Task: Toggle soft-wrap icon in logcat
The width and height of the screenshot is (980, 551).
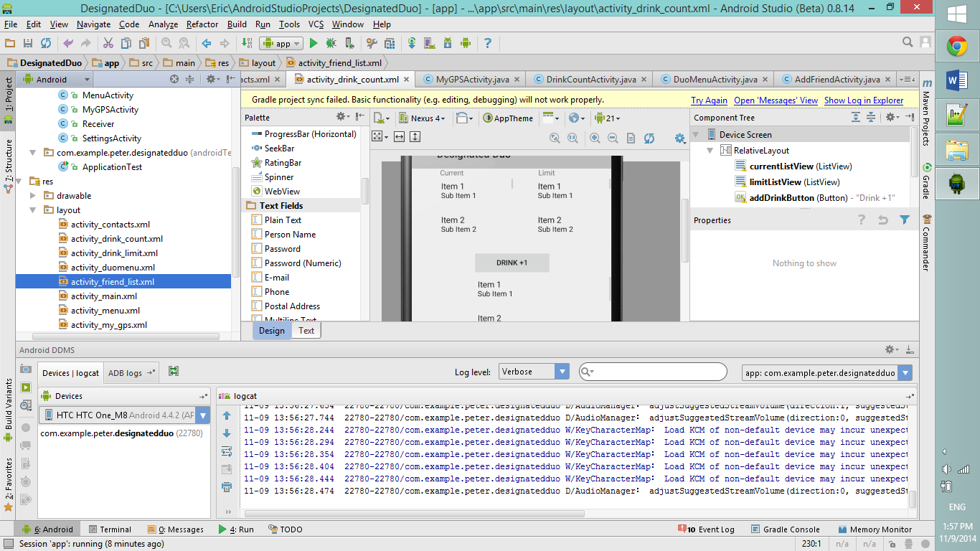Action: 227,451
